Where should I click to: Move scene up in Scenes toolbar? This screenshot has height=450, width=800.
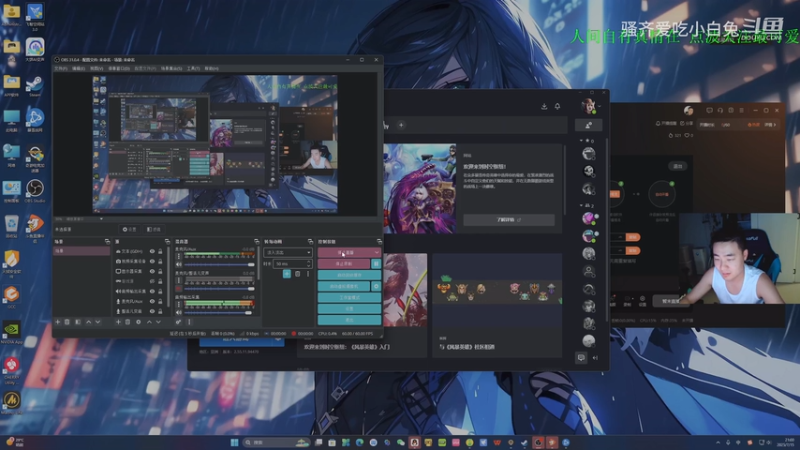88,322
